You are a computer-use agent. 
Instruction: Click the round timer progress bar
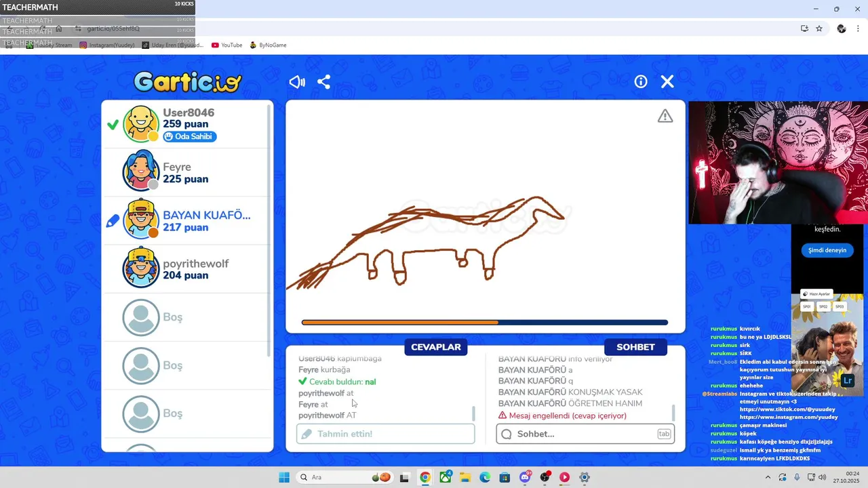click(485, 323)
